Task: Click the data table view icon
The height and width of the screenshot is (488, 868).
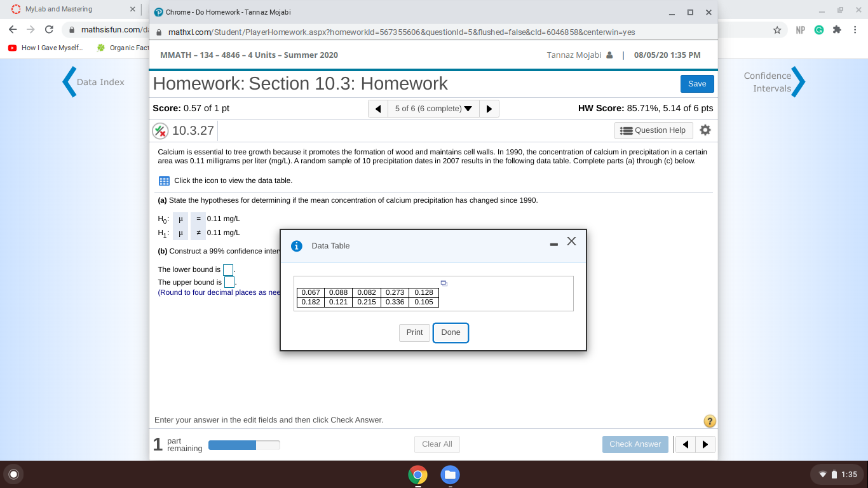Action: click(164, 180)
